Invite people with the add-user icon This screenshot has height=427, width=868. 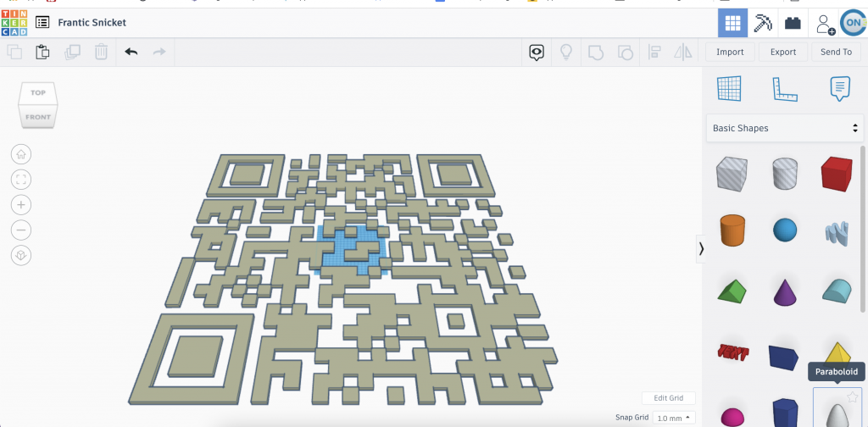click(x=825, y=23)
